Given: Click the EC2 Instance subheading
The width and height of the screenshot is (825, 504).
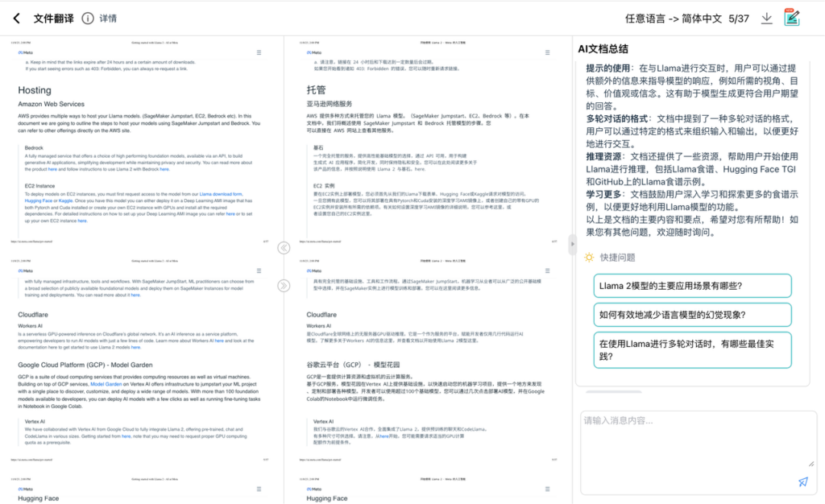Looking at the screenshot, I should point(39,186).
